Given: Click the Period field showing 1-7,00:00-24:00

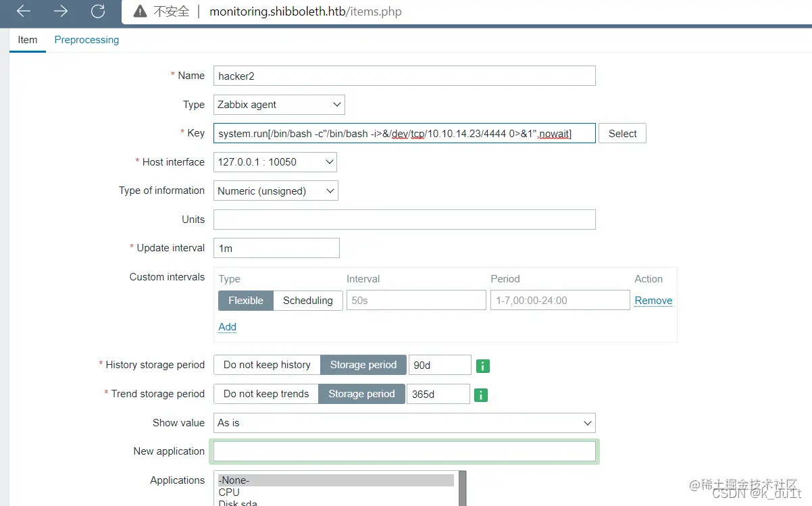Looking at the screenshot, I should (560, 301).
